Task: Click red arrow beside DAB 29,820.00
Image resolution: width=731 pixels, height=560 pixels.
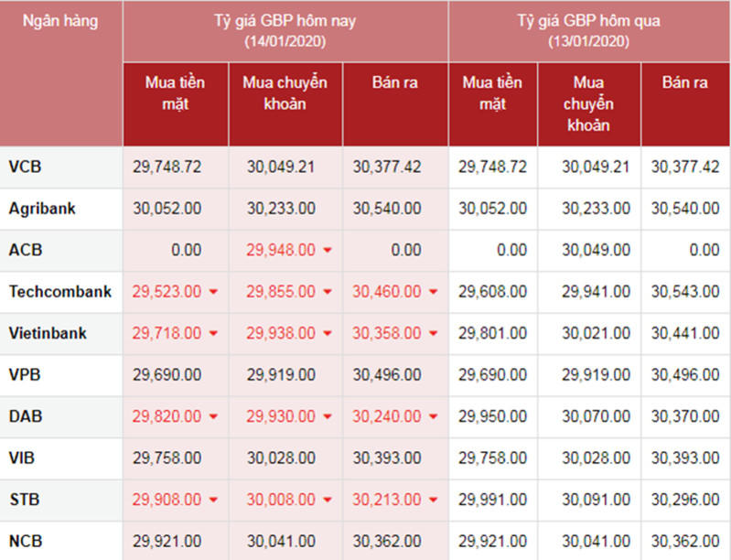Action: coord(213,417)
